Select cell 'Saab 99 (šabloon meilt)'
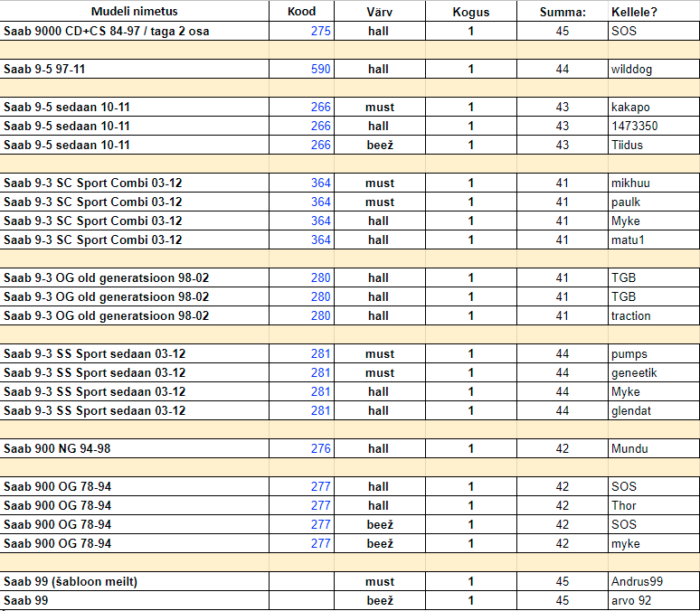Image resolution: width=700 pixels, height=611 pixels. [x=135, y=581]
